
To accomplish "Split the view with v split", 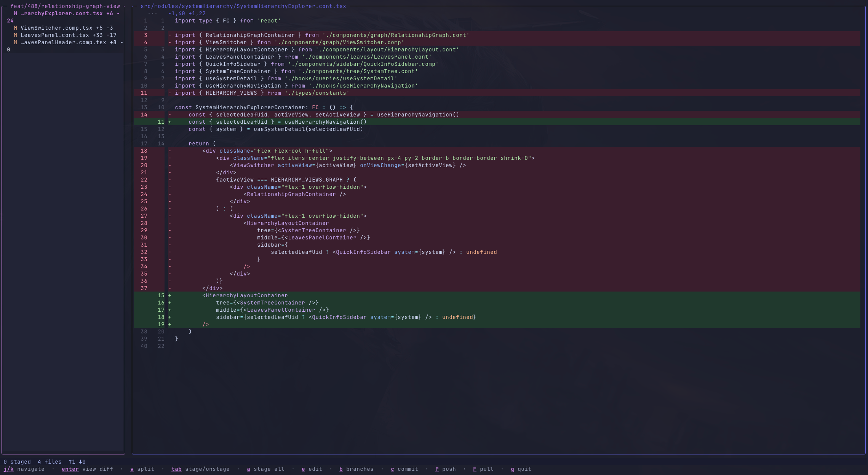I will click(142, 469).
